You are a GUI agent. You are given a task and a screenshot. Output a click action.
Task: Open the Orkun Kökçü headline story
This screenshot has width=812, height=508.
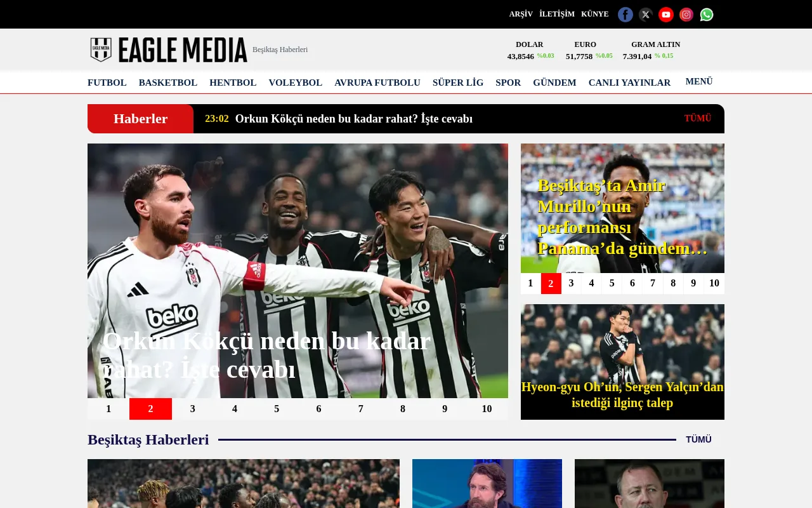click(x=266, y=354)
